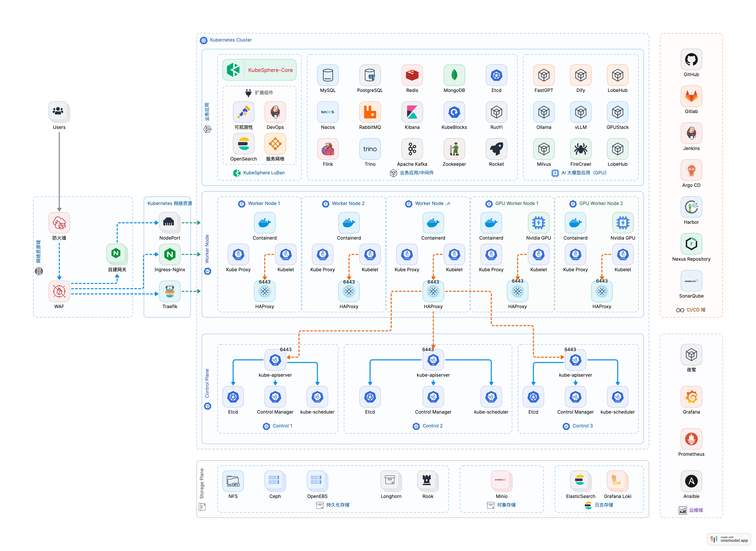
Task: Select the Longhorn icon
Action: pyautogui.click(x=391, y=481)
